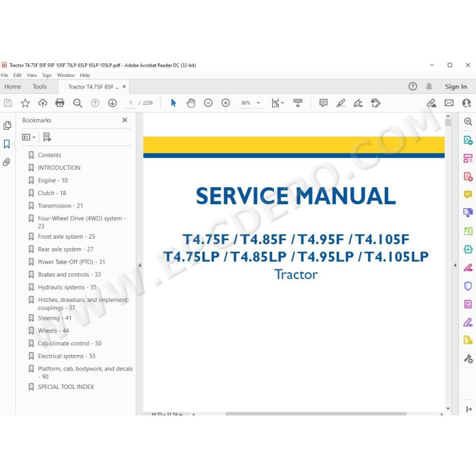Add the file to starred favorites
Screen dimensions: 476x476
coord(25,103)
